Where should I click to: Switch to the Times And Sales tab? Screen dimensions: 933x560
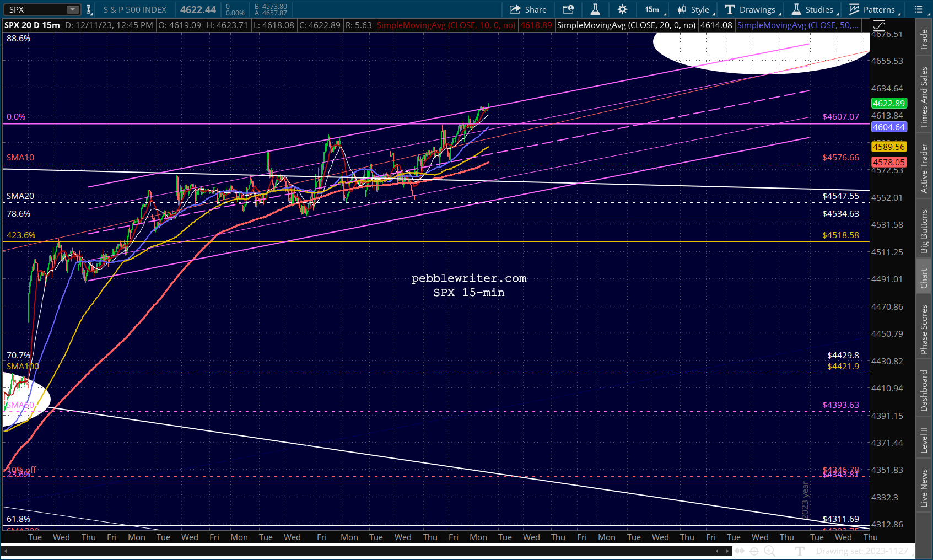[924, 98]
